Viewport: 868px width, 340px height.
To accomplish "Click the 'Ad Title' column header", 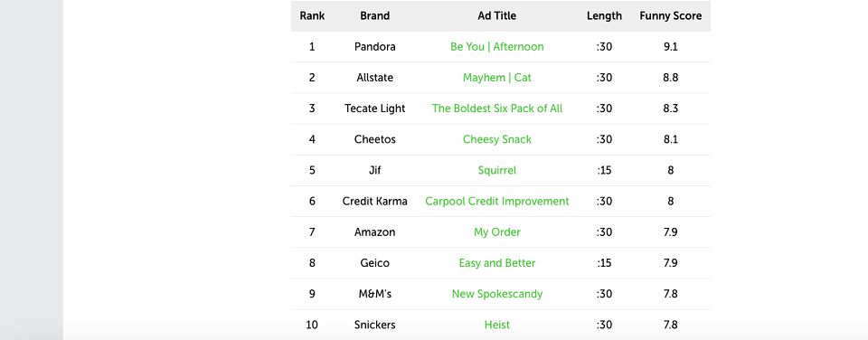I will 496,16.
